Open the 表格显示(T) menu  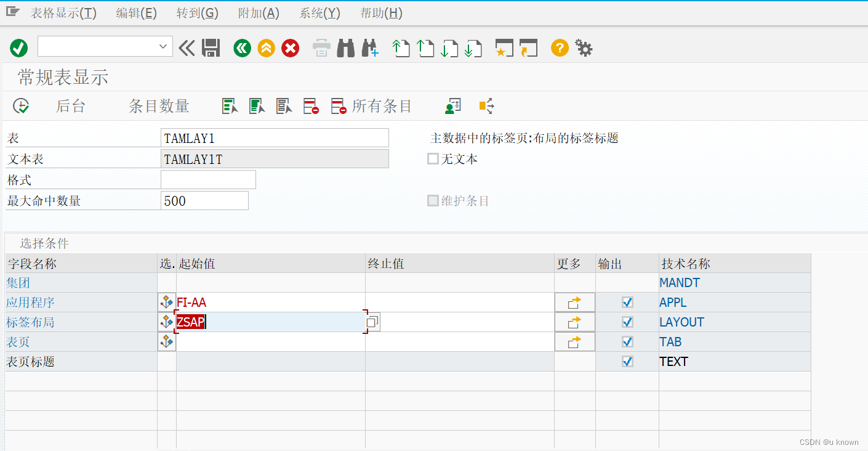point(63,13)
